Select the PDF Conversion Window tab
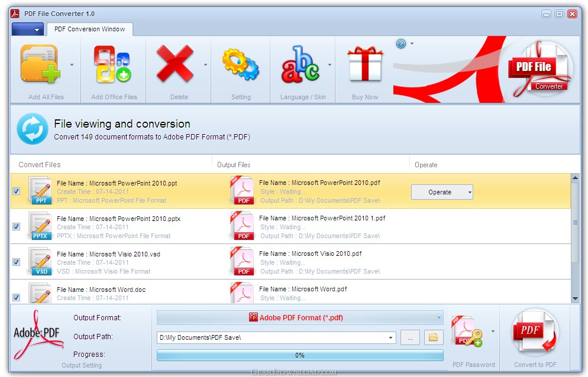 click(x=90, y=29)
